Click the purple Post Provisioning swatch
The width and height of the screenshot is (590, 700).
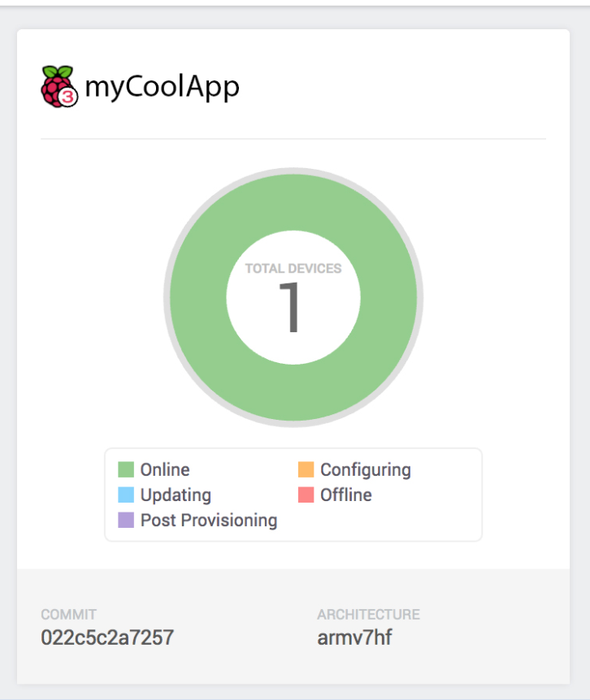(x=126, y=520)
